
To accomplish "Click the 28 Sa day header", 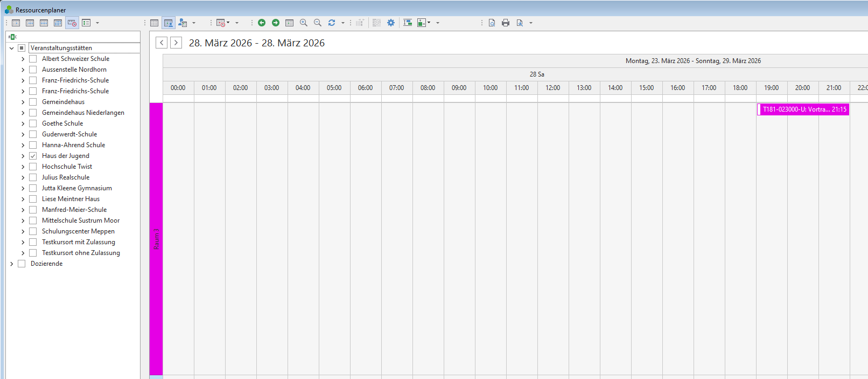I will click(x=537, y=74).
